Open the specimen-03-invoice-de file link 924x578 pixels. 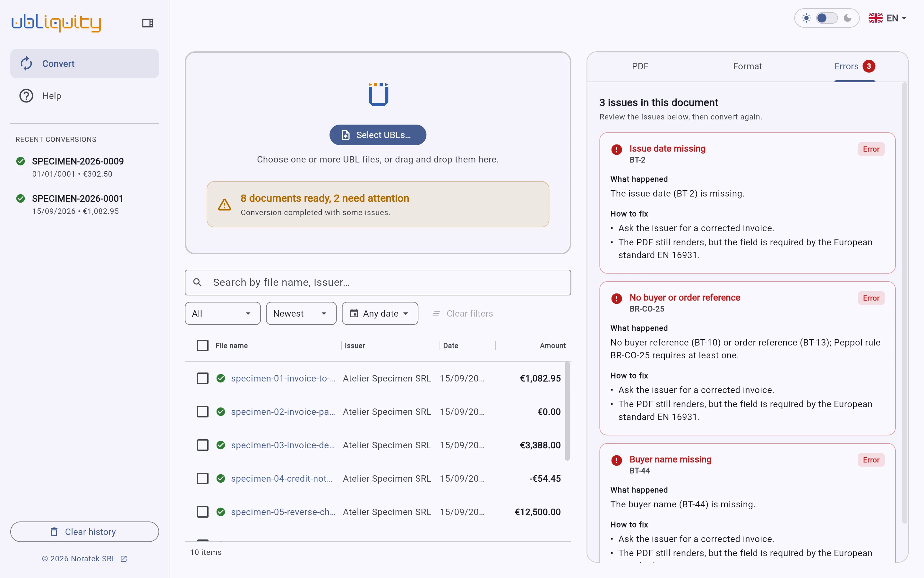click(283, 445)
